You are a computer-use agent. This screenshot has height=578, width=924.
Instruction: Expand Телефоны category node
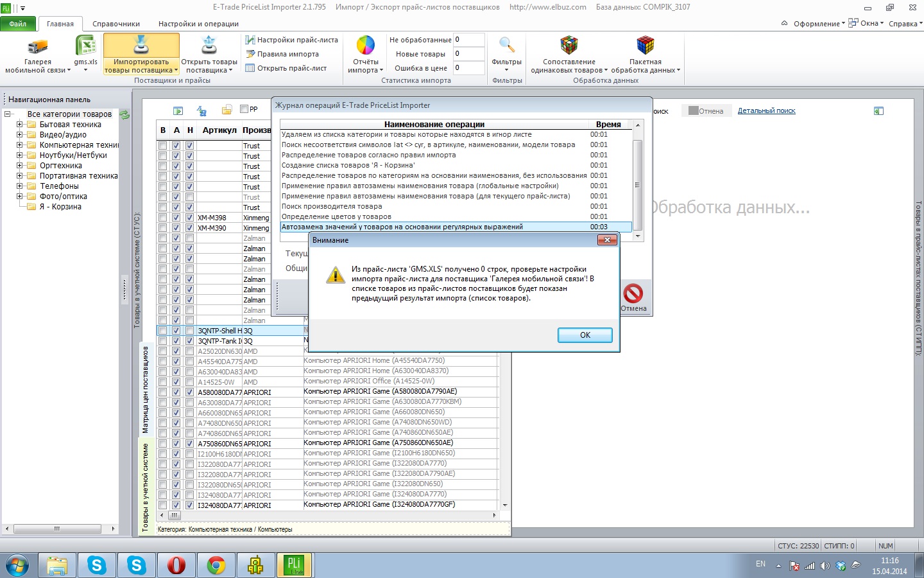[x=19, y=186]
